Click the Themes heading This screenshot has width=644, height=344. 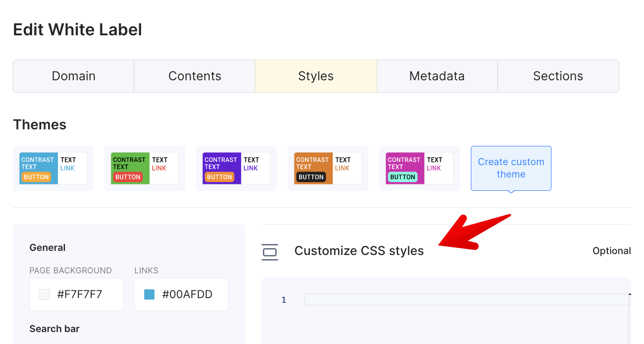40,125
